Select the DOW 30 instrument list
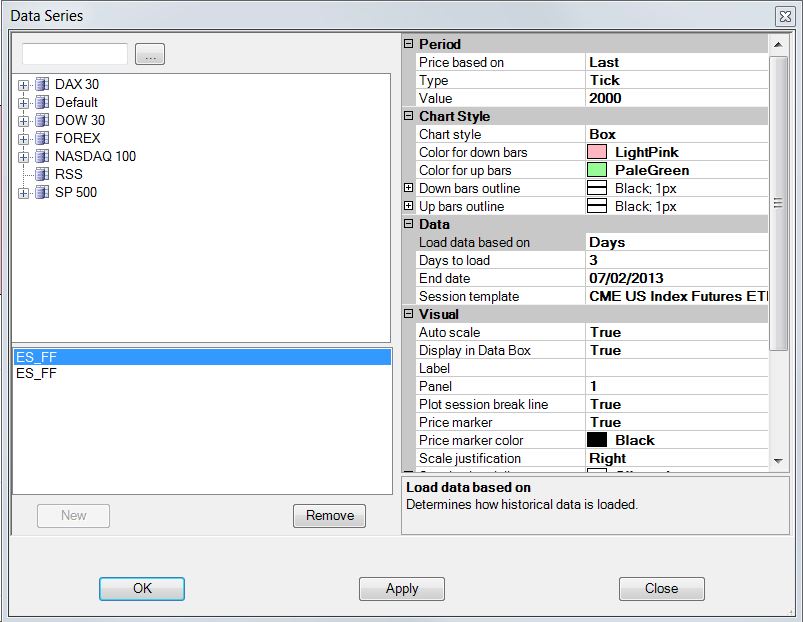 (x=80, y=120)
